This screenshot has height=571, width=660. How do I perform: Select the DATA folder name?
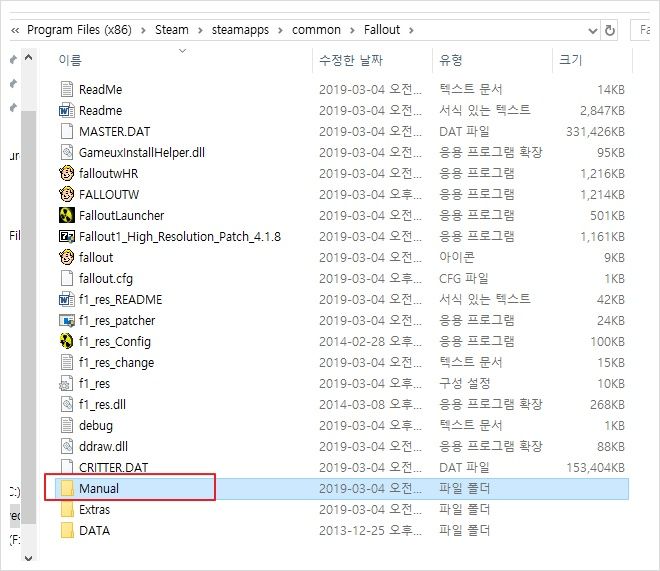click(x=94, y=531)
